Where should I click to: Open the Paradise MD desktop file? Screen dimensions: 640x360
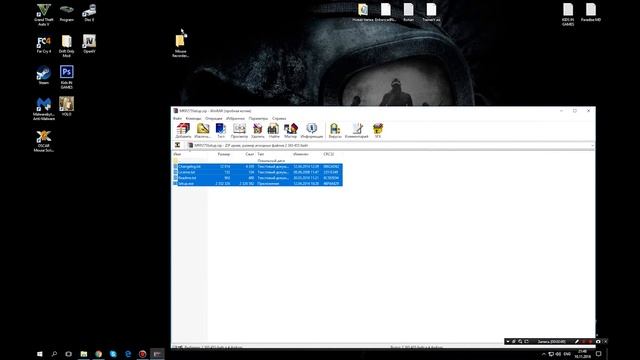pos(591,12)
